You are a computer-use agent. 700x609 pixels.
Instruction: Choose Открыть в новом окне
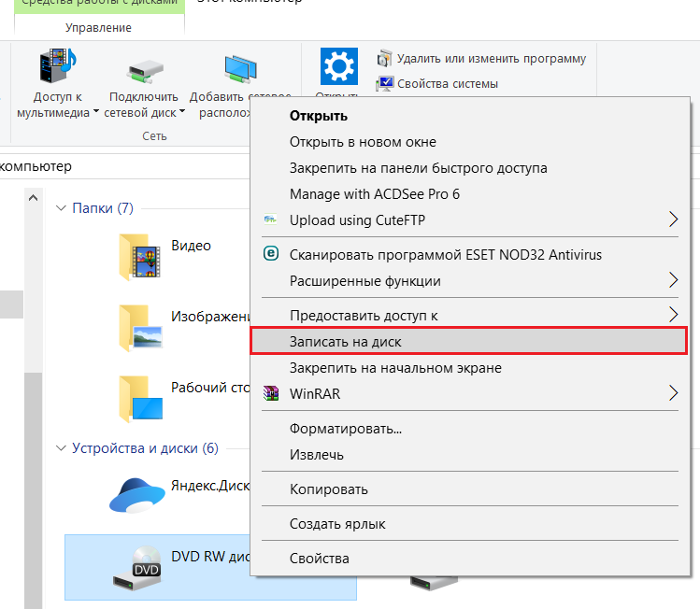(470, 142)
